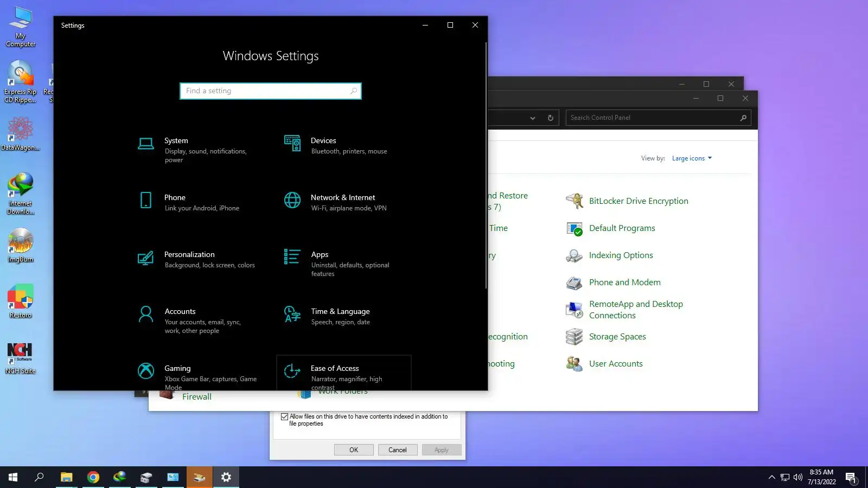Click the Search Control Panel field

(658, 118)
